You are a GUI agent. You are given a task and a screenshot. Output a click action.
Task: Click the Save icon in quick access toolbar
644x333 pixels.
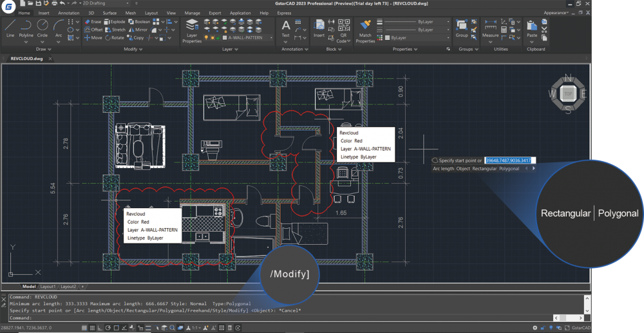tap(38, 3)
